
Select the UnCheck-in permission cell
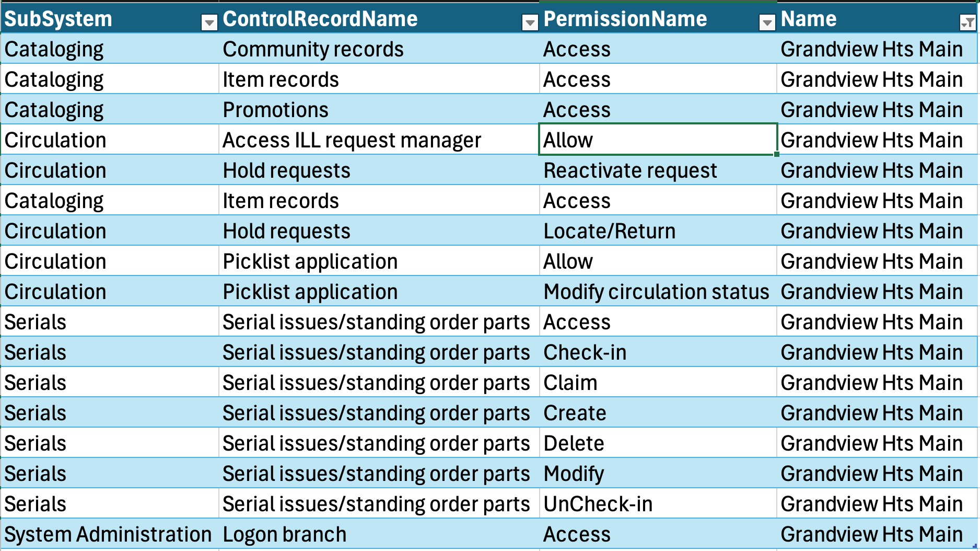tap(658, 504)
